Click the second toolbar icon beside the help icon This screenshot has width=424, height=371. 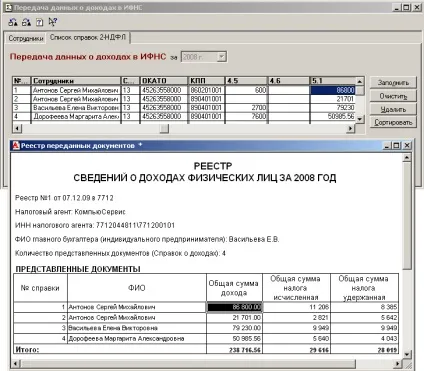click(26, 22)
